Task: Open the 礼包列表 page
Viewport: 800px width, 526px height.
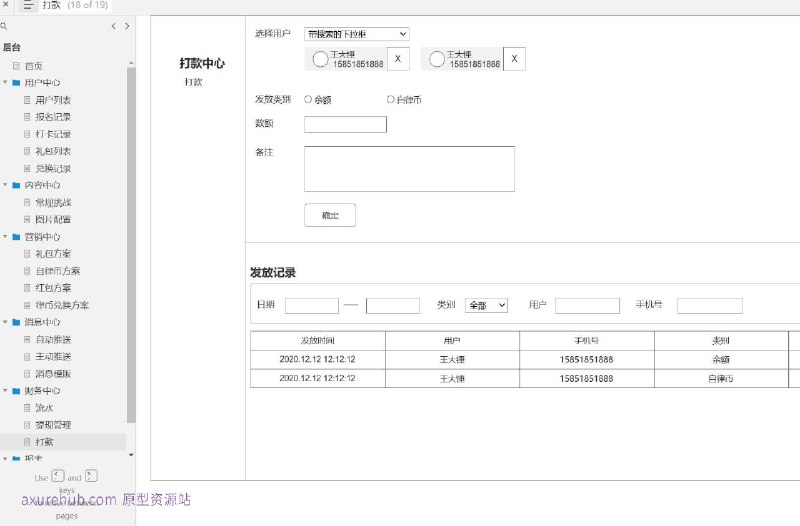Action: 53,151
